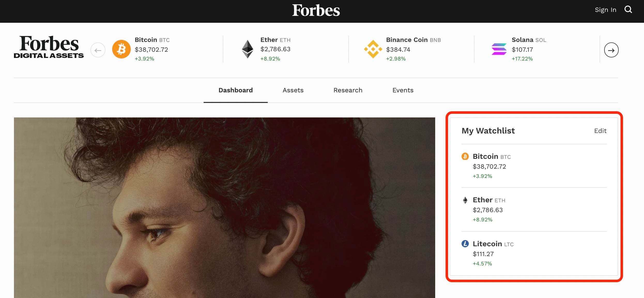Screen dimensions: 644x298
Task: Select the Dashboard tab
Action: point(236,90)
